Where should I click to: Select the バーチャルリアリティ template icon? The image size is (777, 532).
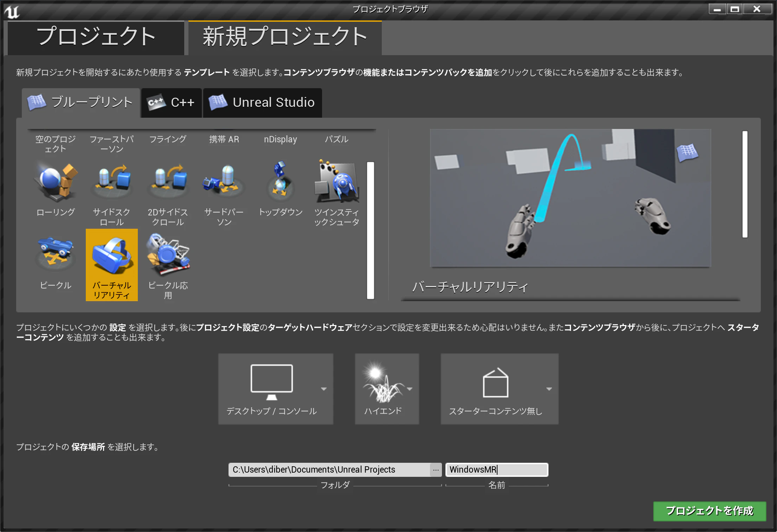click(x=112, y=255)
